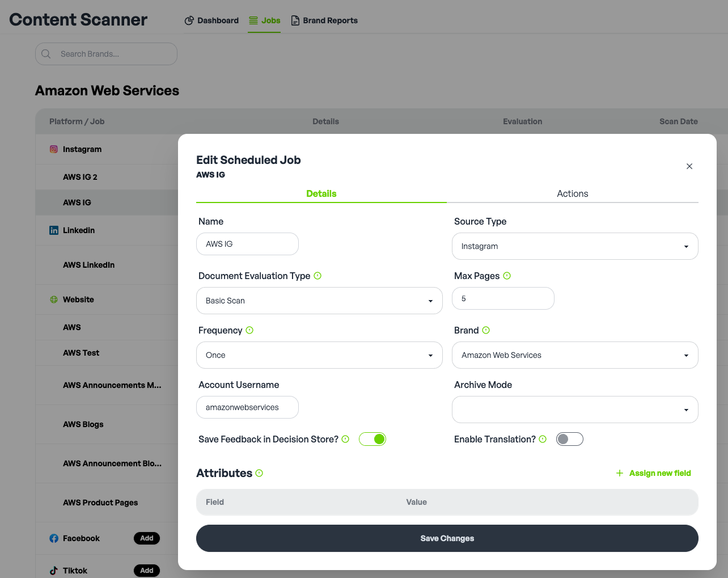
Task: Turn on the Enable Translation switch
Action: click(x=569, y=439)
